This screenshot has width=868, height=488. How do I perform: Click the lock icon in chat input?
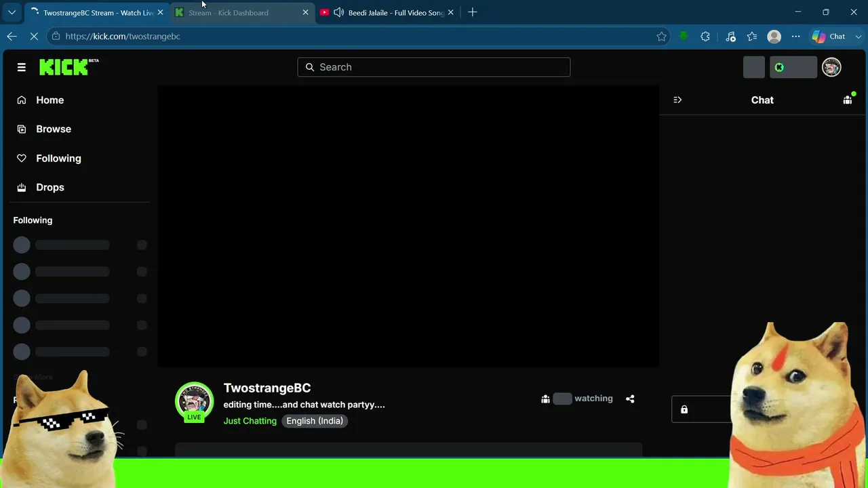684,409
